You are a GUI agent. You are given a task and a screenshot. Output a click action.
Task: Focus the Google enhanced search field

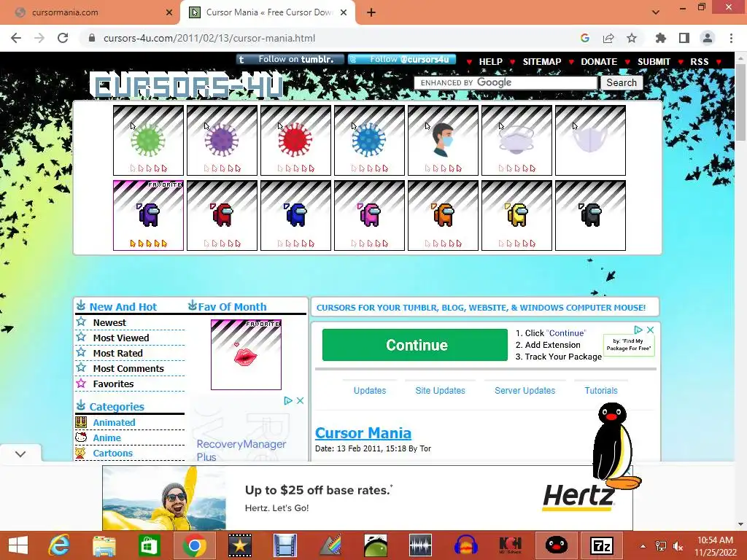pos(506,83)
